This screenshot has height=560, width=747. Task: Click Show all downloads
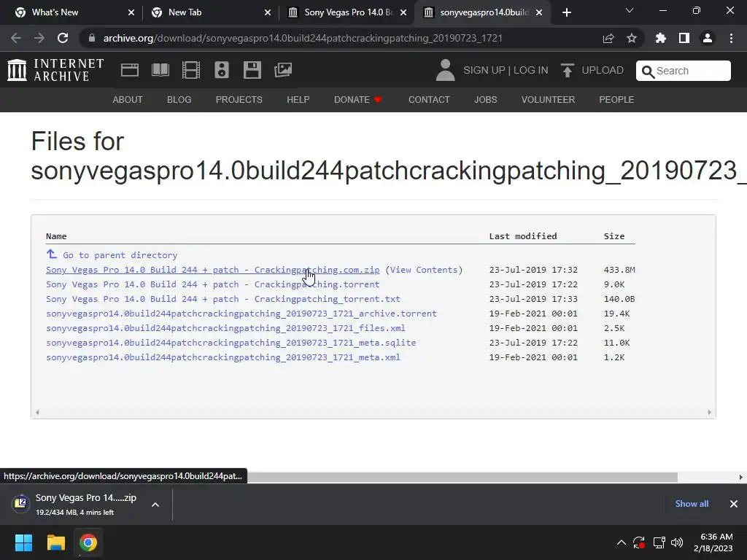[692, 504]
